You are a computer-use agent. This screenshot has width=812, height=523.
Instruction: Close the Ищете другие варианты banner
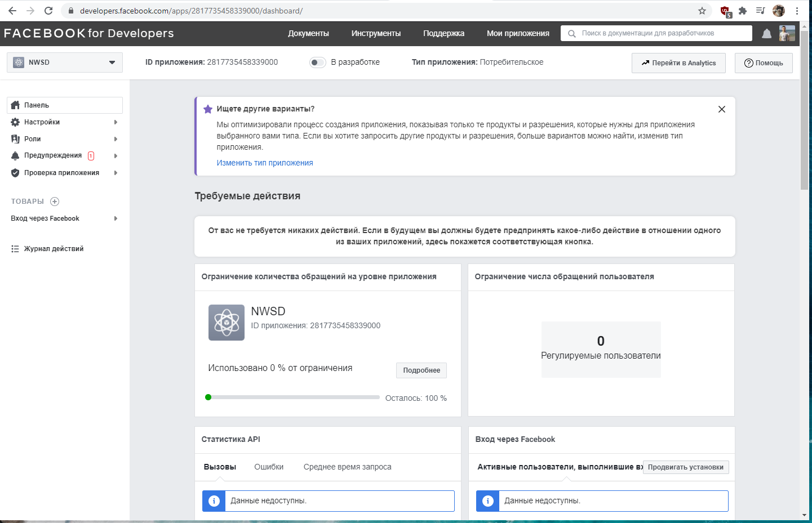coord(722,109)
